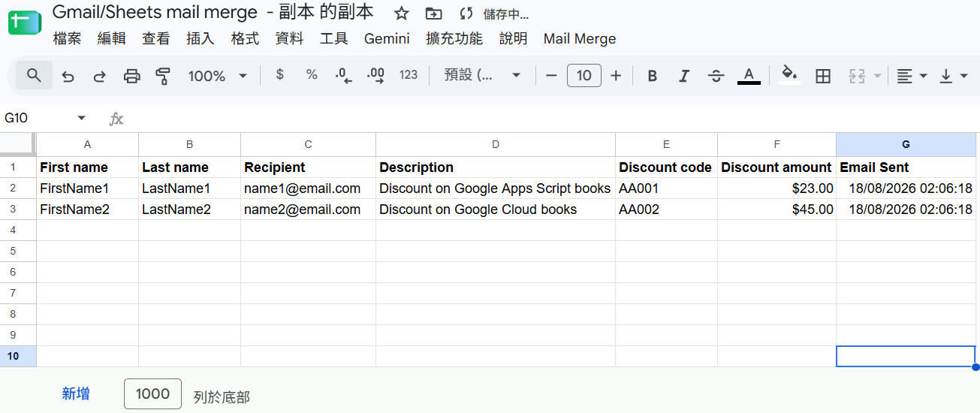Click the row count field showing 1000

pyautogui.click(x=152, y=393)
